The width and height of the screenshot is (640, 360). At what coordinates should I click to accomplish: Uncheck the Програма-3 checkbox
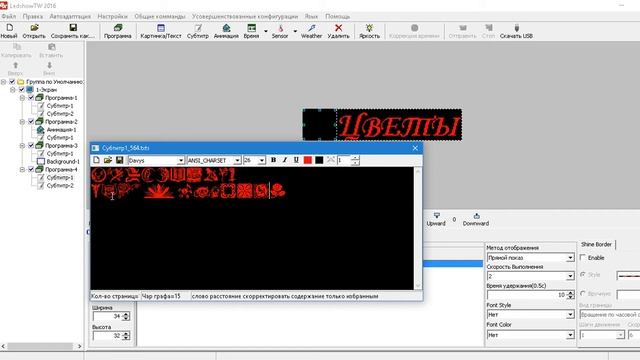click(x=31, y=145)
